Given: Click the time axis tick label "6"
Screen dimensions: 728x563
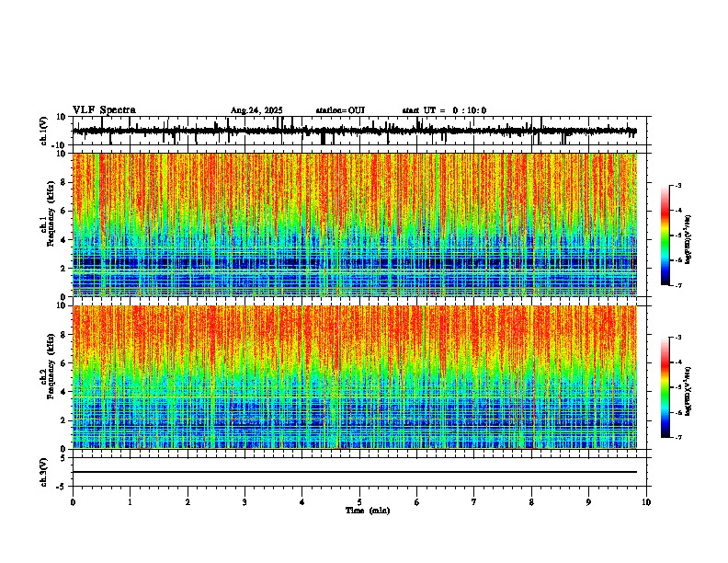Looking at the screenshot, I should coord(417,502).
